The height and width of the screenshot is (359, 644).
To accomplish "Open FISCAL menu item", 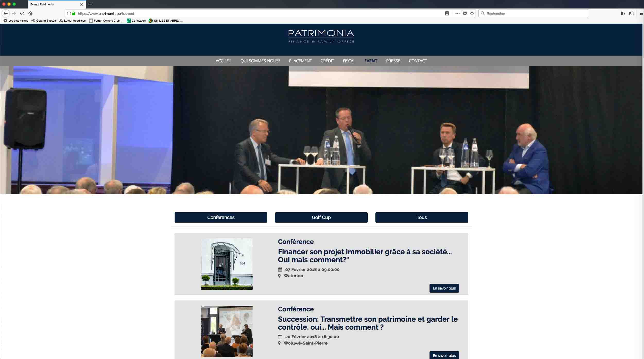I will pyautogui.click(x=349, y=61).
